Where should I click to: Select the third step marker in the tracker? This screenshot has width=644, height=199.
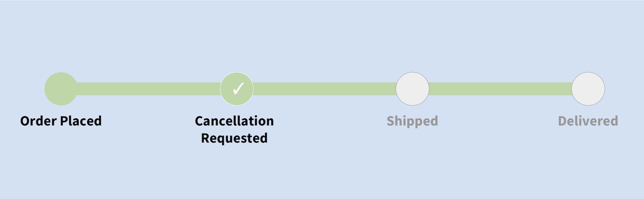click(412, 89)
